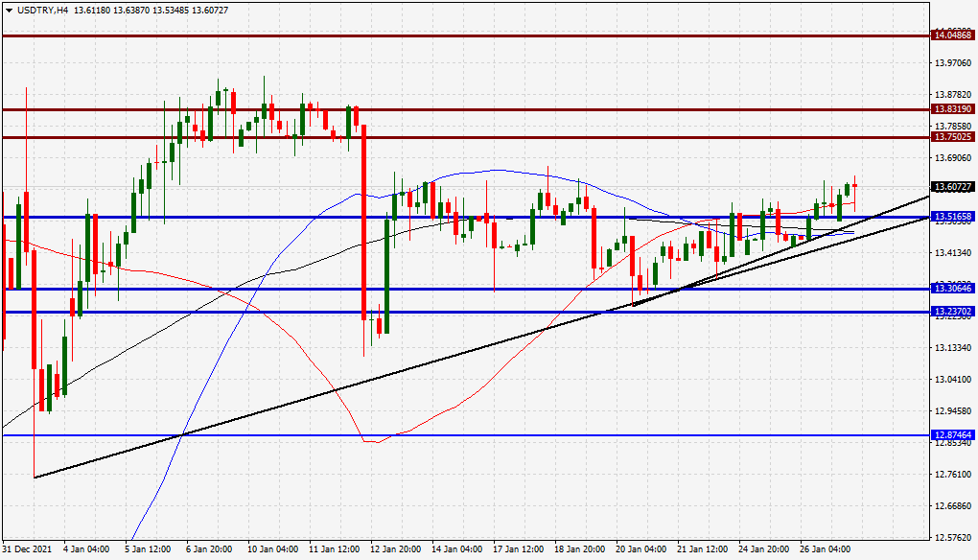
Task: Select the 14.04868 resistance level label
Action: pyautogui.click(x=952, y=35)
